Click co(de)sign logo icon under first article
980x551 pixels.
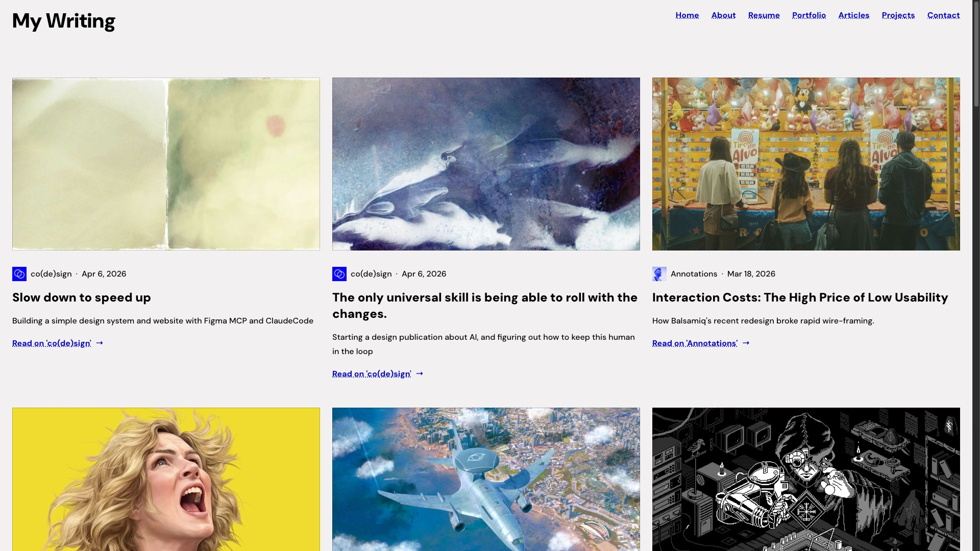point(19,274)
